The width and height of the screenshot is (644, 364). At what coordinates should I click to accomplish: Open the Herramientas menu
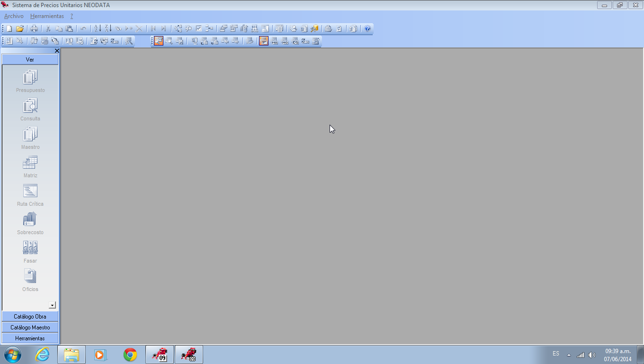(x=47, y=16)
